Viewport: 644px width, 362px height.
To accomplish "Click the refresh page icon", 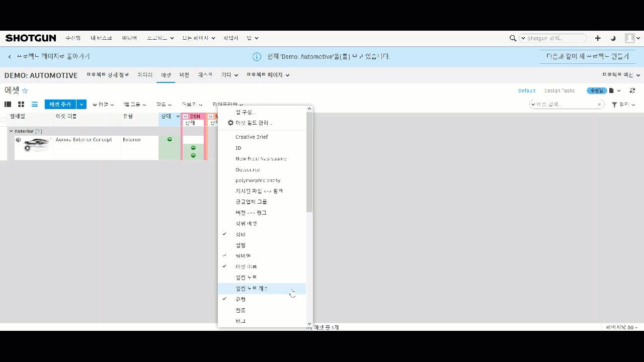I will tap(632, 90).
